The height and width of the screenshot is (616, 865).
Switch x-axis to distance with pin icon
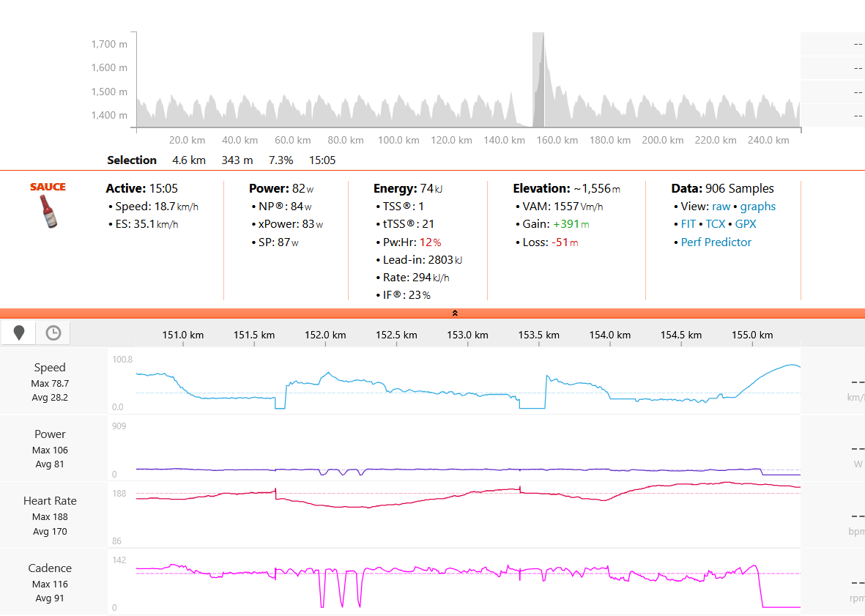(x=19, y=333)
